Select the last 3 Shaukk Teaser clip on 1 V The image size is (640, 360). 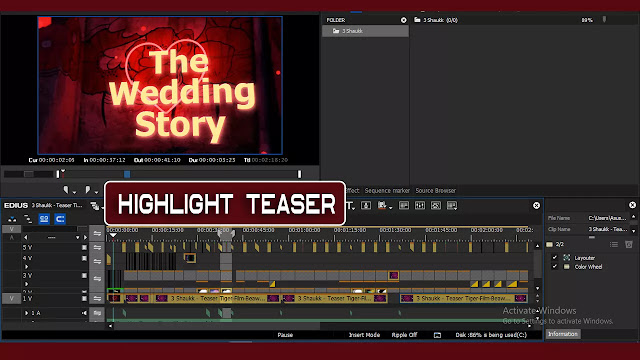point(463,298)
